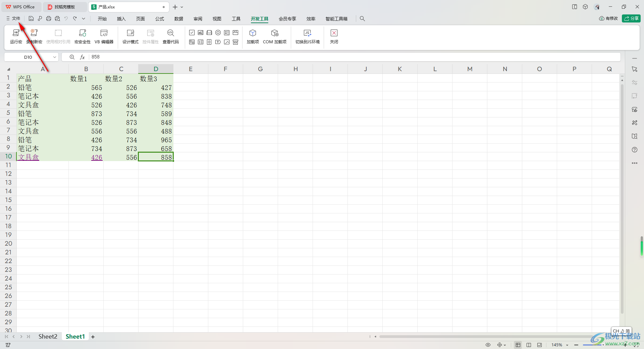The image size is (644, 349).
Task: Redo the last action
Action: click(75, 19)
